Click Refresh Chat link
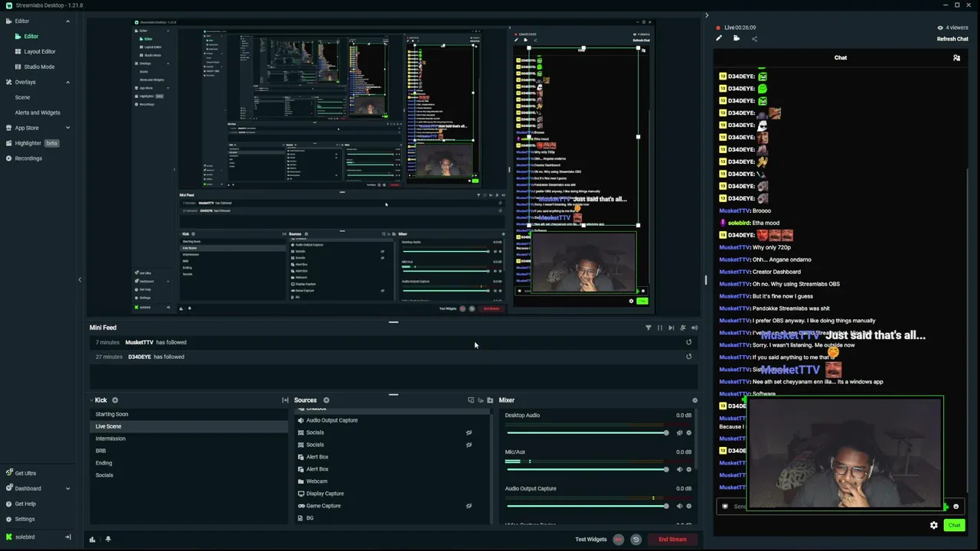Image resolution: width=980 pixels, height=551 pixels. point(952,39)
